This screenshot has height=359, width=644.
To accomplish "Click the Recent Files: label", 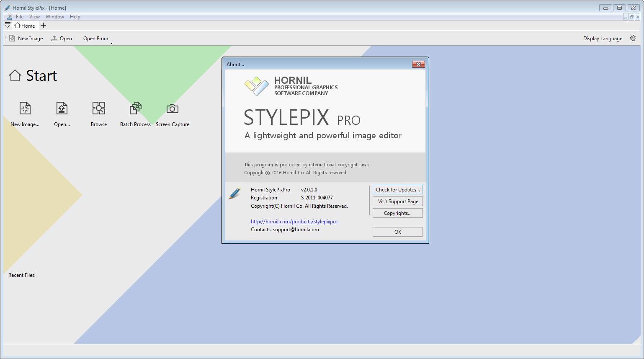I will point(22,275).
